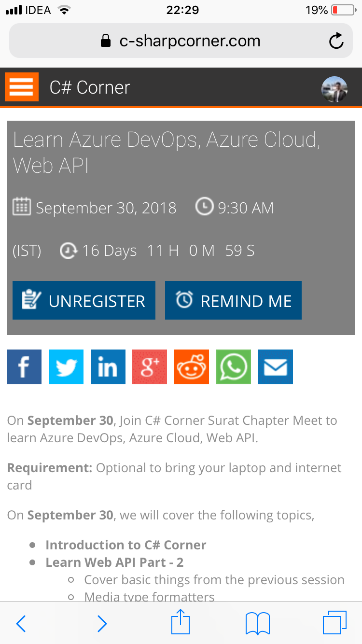362x644 pixels.
Task: Tap the REMIND ME button
Action: 233,300
